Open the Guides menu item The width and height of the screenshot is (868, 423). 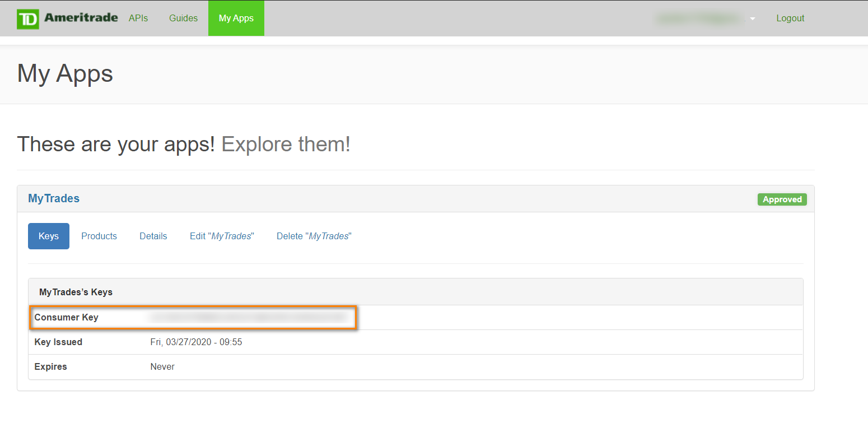click(x=183, y=18)
